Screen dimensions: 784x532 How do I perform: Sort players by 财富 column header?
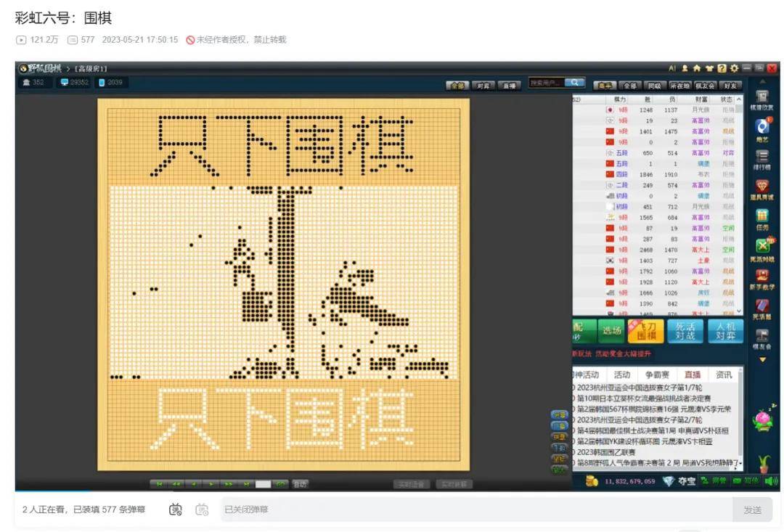[x=701, y=99]
